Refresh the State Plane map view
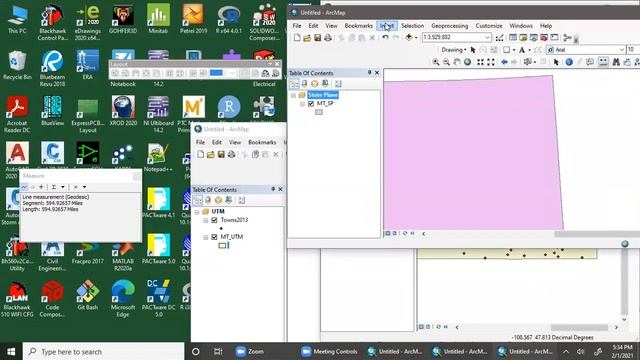This screenshot has height=360, width=640. click(x=404, y=233)
